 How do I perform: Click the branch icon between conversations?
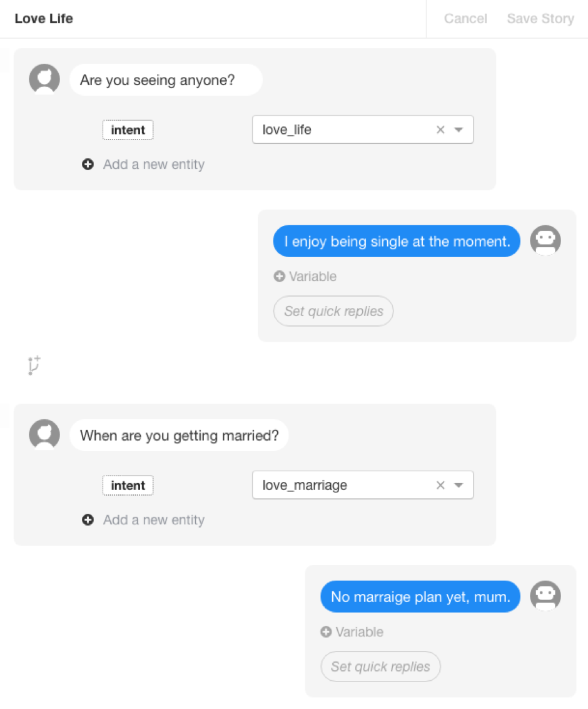34,365
